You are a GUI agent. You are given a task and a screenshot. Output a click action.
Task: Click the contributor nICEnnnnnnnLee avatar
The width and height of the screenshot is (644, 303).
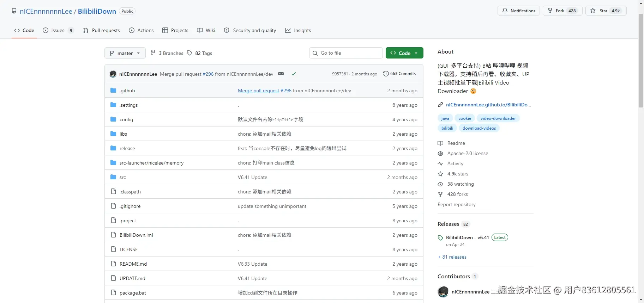[x=443, y=292]
